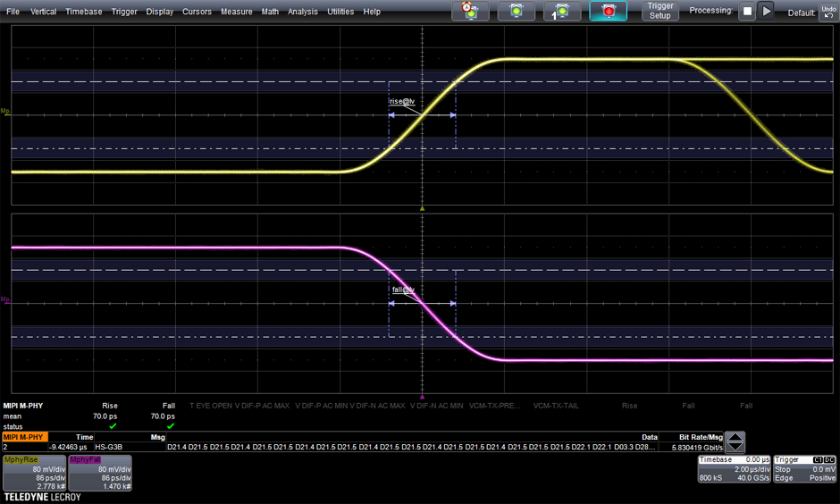Click the Auto trigger mode icon

click(x=470, y=12)
